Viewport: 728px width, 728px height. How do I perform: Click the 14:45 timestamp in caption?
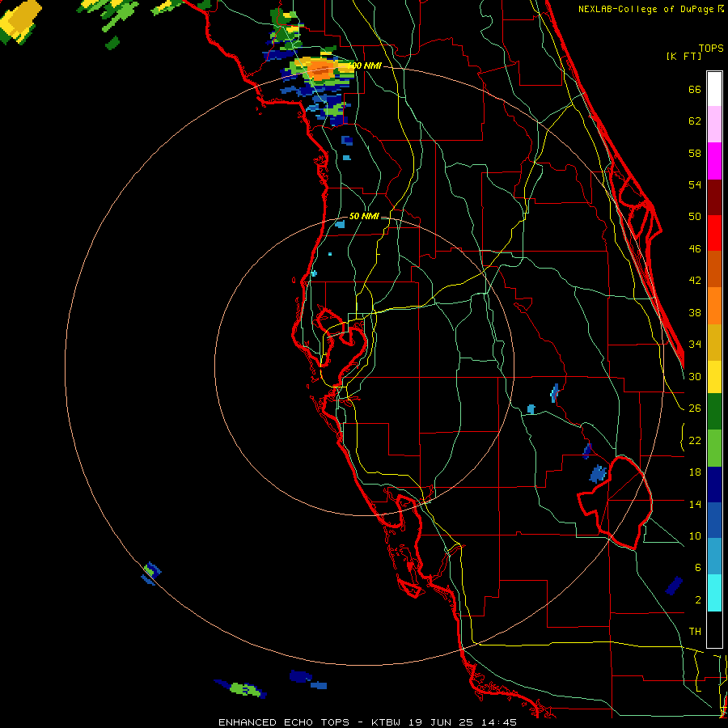coord(498,722)
